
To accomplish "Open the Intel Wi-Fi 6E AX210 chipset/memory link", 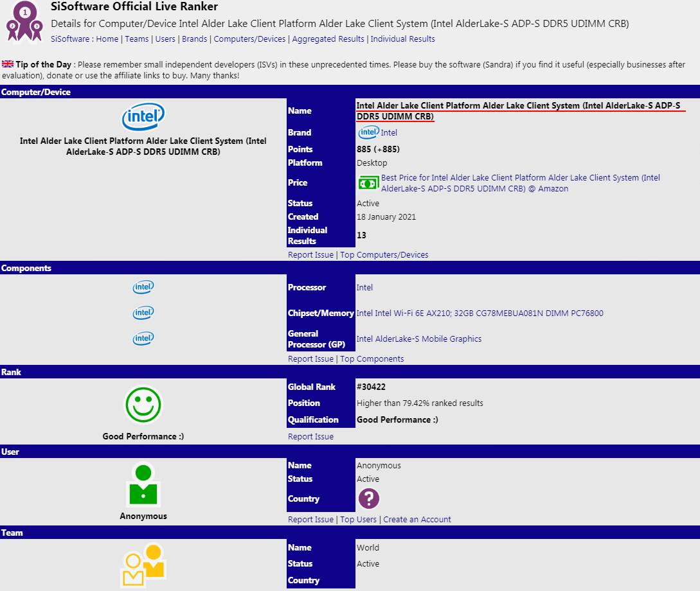I will 480,313.
